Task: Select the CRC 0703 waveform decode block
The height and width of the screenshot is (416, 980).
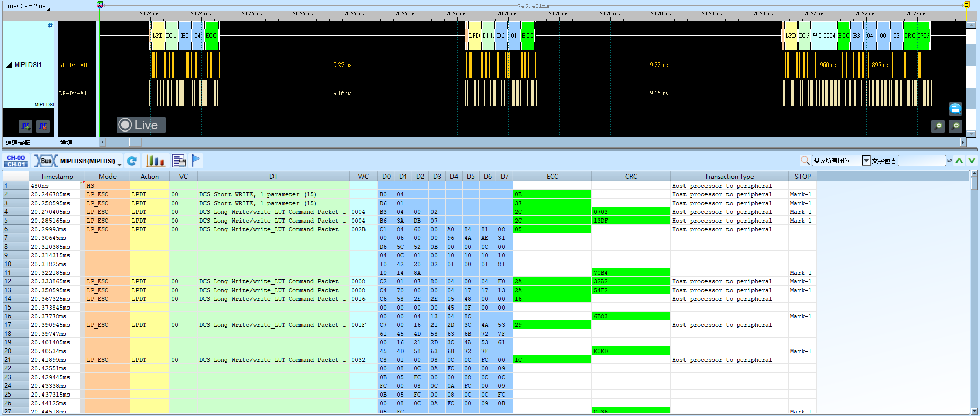Action: tap(917, 35)
